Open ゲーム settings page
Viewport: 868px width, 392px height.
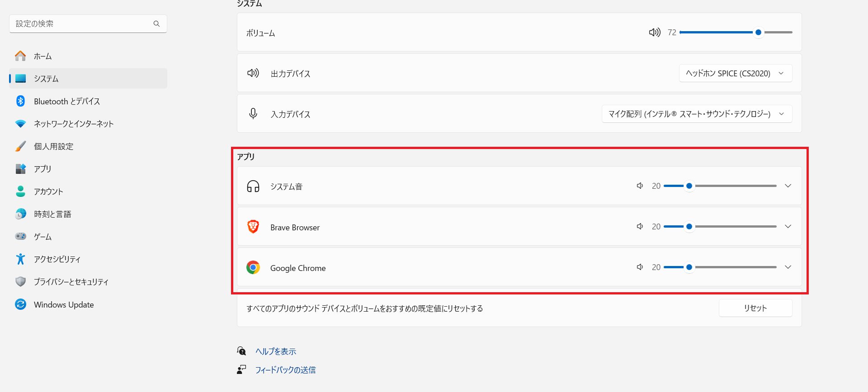coord(88,237)
